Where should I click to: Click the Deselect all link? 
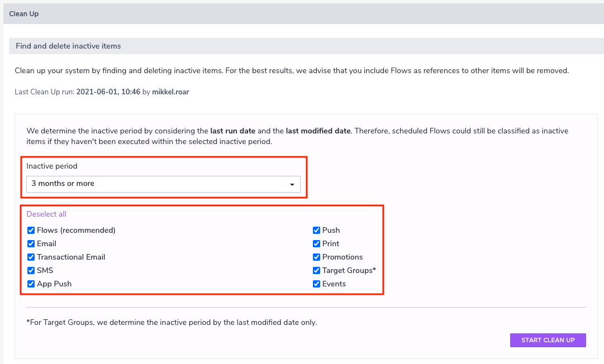click(46, 214)
